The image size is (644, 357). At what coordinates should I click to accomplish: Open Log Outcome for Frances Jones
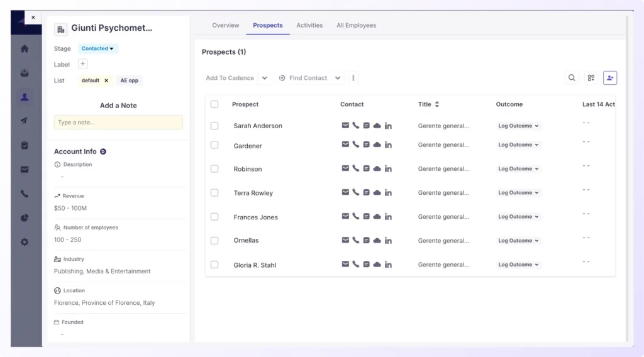click(x=518, y=217)
